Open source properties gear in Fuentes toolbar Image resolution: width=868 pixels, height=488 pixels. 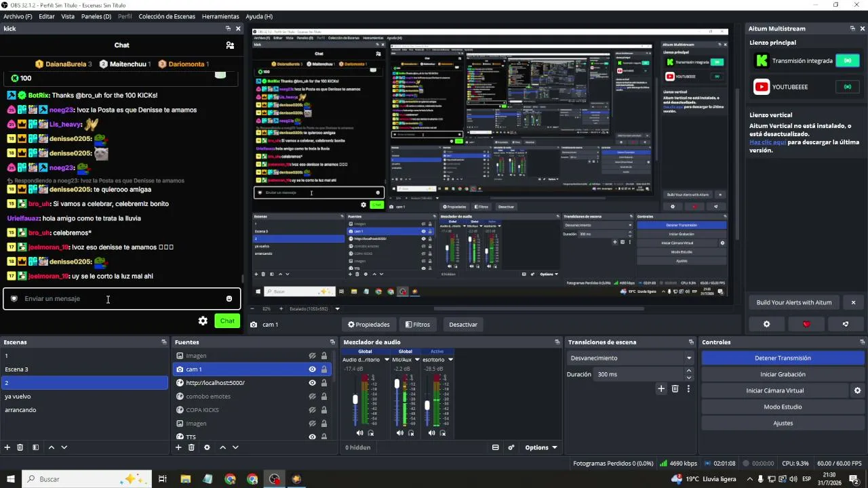[207, 447]
